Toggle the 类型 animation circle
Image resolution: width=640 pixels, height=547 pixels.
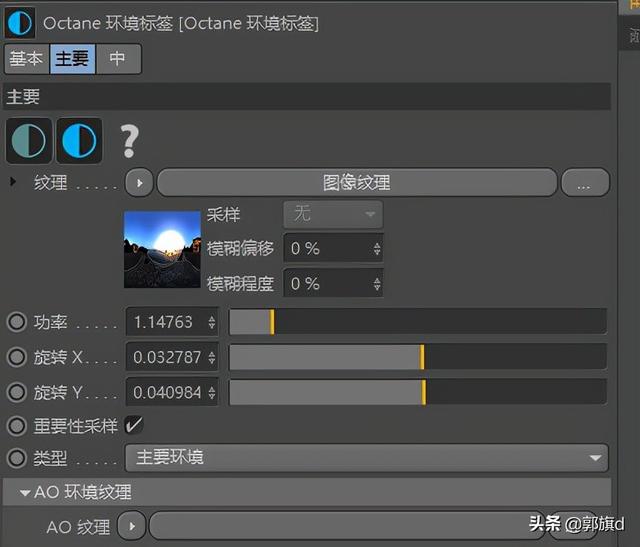[x=17, y=458]
